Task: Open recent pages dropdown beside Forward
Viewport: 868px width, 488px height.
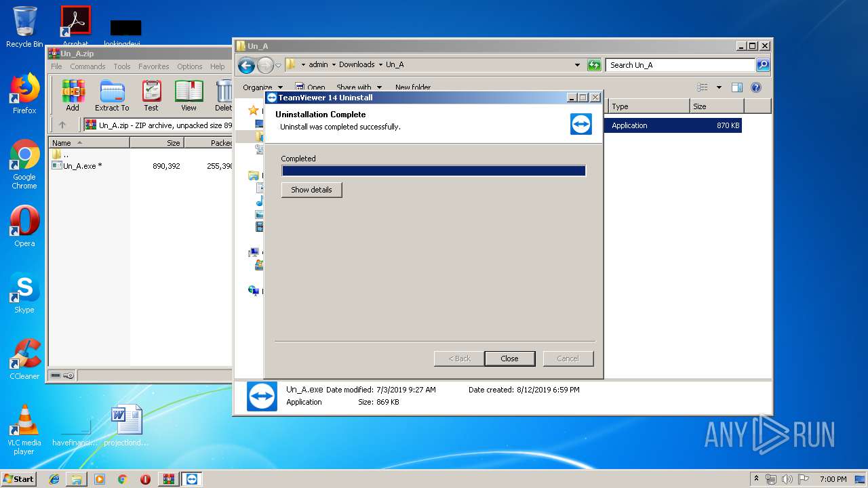Action: [278, 66]
